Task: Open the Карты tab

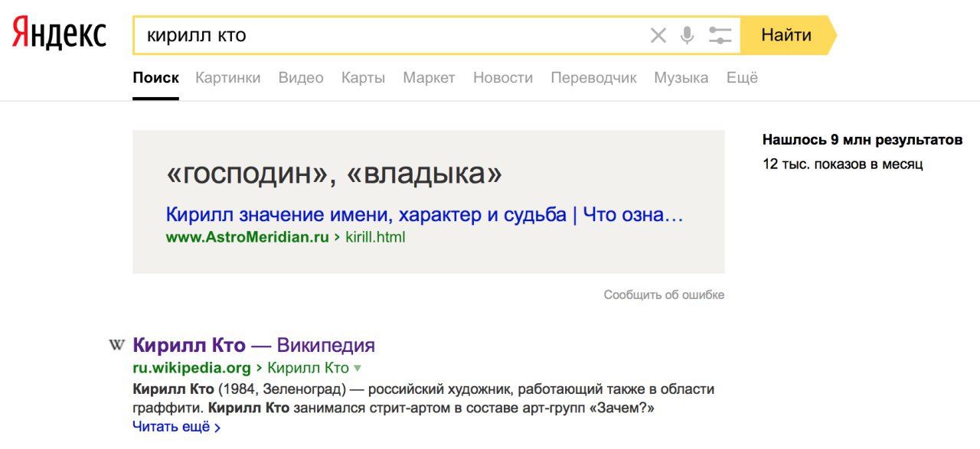Action: click(x=363, y=78)
